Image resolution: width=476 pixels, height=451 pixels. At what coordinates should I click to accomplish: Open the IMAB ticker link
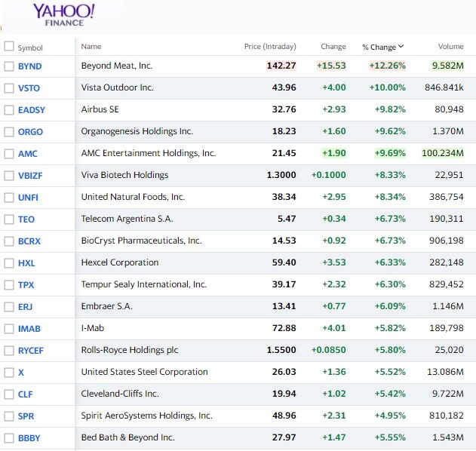point(29,328)
